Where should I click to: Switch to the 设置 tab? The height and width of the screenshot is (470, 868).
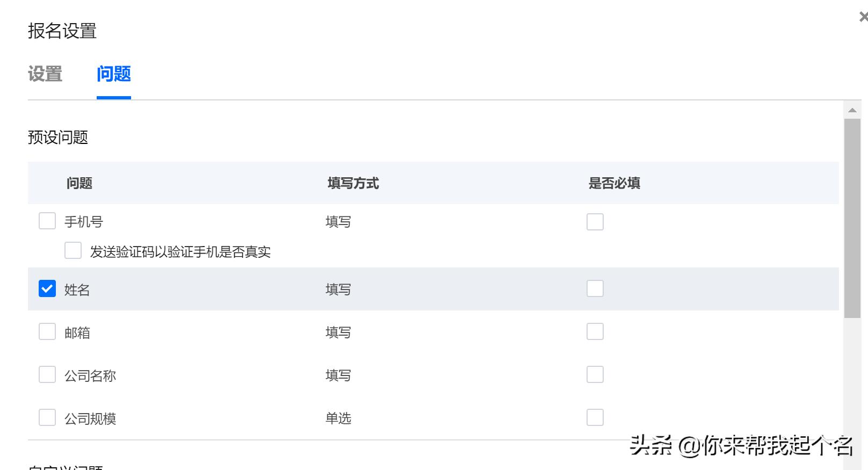(x=45, y=74)
